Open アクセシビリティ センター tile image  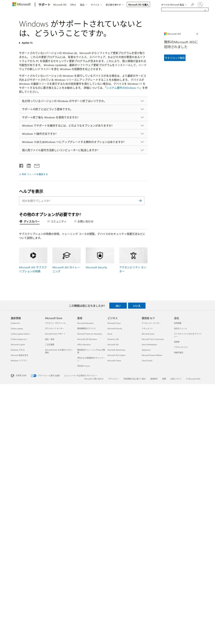coord(133,255)
